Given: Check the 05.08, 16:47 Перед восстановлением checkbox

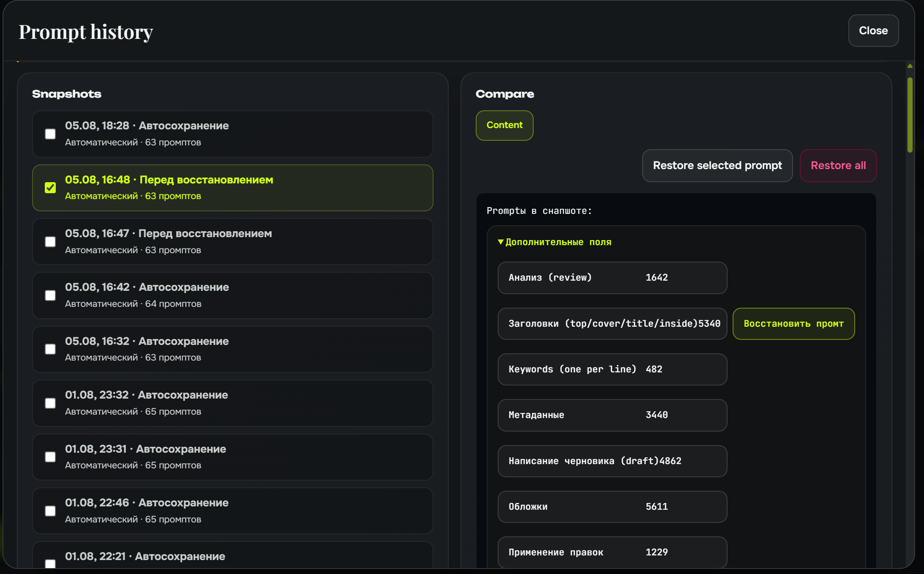Looking at the screenshot, I should (x=50, y=242).
